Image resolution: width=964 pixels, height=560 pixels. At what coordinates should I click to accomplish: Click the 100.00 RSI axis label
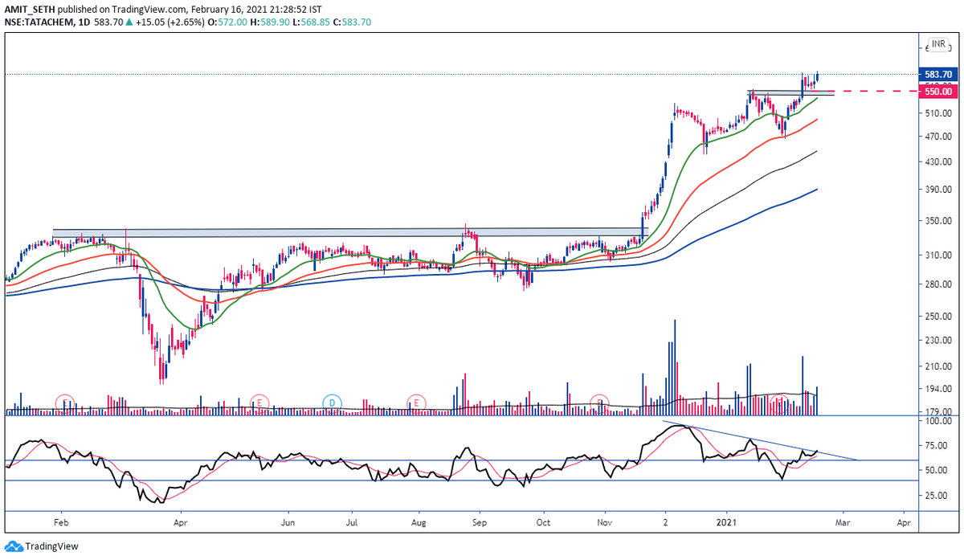coord(937,421)
